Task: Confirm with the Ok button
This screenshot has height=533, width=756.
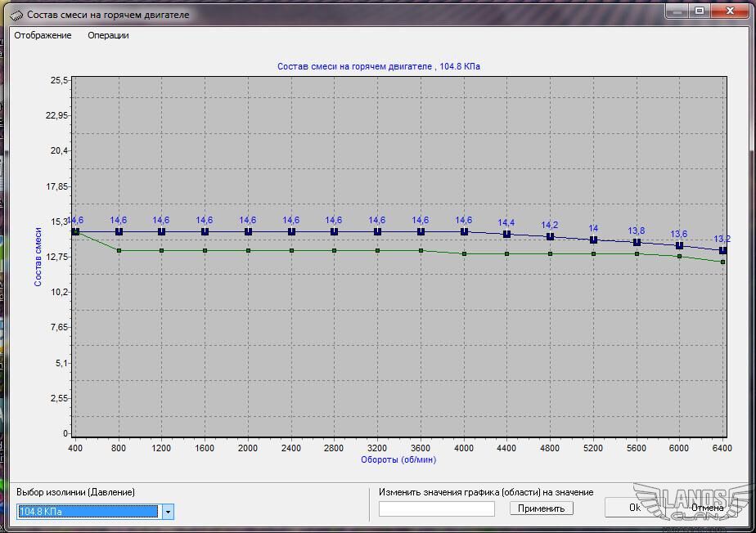Action: coord(634,508)
